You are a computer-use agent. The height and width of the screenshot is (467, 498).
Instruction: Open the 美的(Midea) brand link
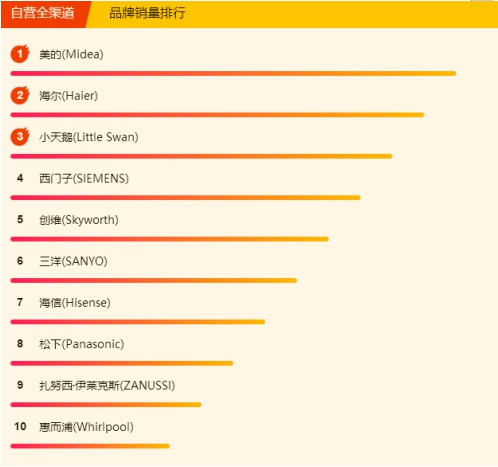(x=71, y=54)
